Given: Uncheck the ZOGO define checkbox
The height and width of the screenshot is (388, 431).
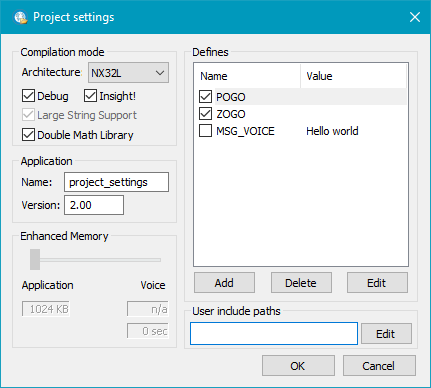Looking at the screenshot, I should point(205,114).
